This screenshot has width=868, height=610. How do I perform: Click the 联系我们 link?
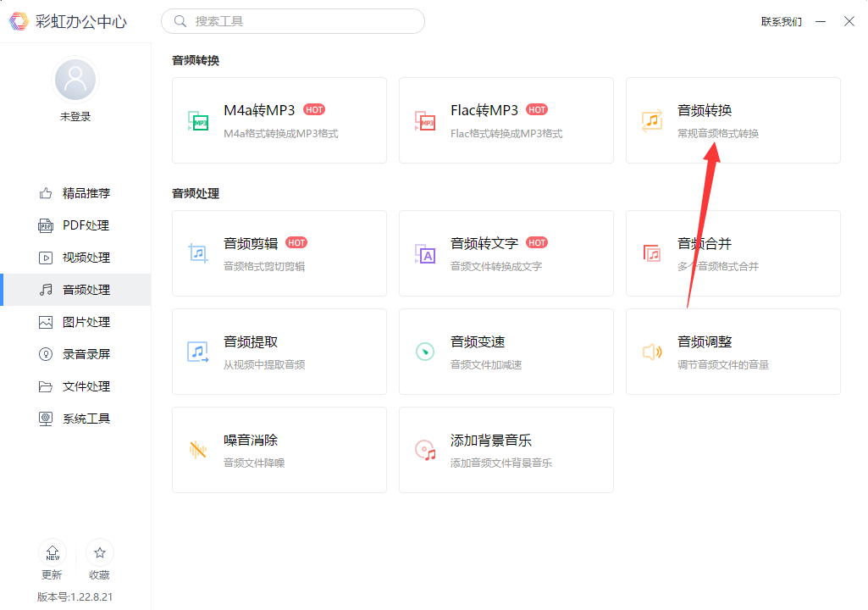(x=781, y=22)
